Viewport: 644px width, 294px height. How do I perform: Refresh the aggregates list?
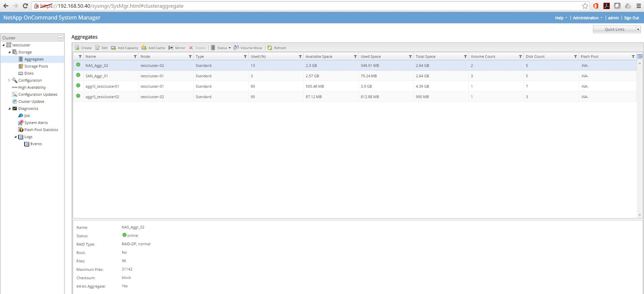coord(270,48)
